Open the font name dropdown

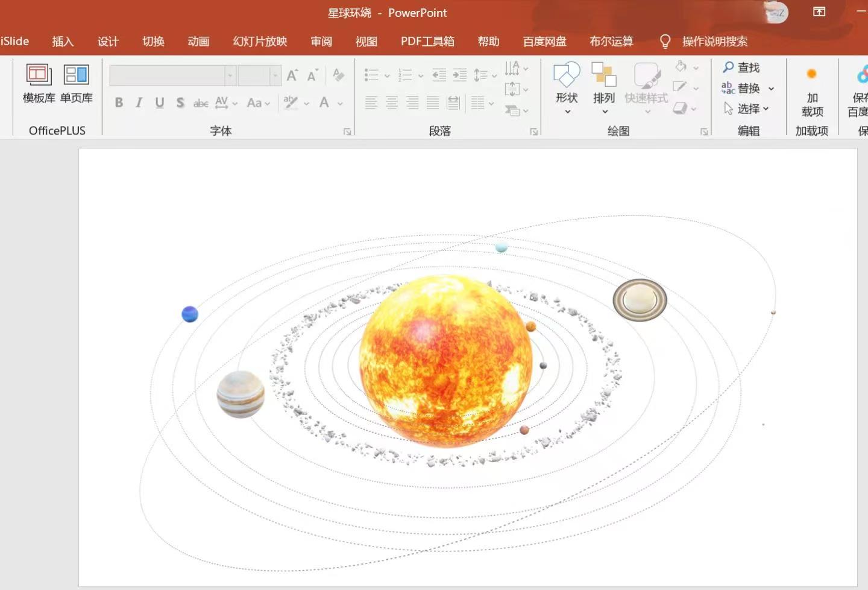(230, 75)
